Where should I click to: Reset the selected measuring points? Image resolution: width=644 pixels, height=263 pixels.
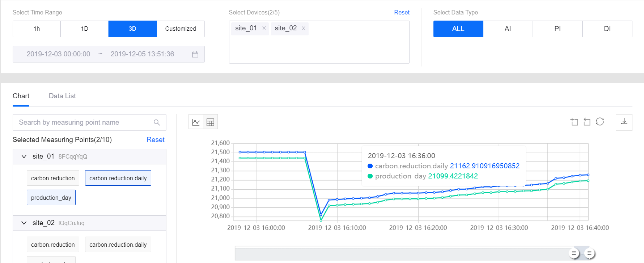(x=155, y=140)
